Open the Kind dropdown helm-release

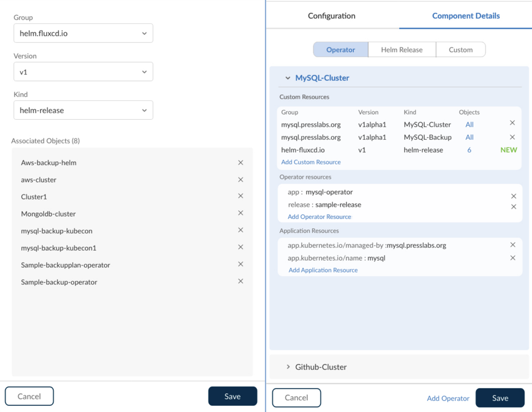[x=83, y=110]
